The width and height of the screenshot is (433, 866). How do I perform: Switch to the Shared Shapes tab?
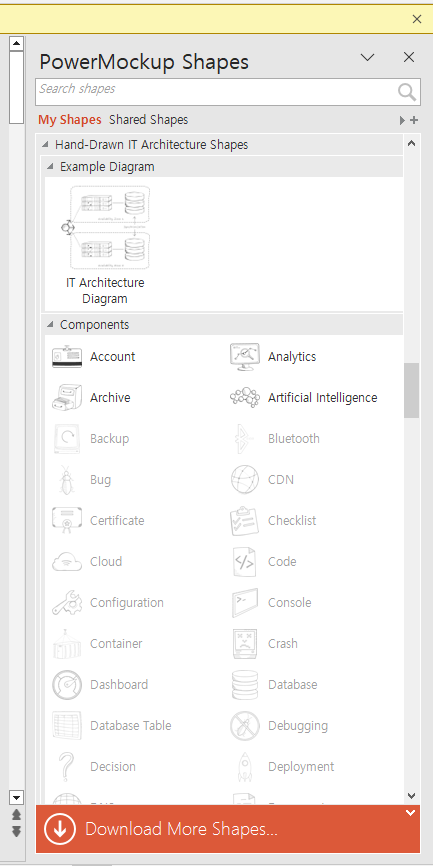[149, 119]
